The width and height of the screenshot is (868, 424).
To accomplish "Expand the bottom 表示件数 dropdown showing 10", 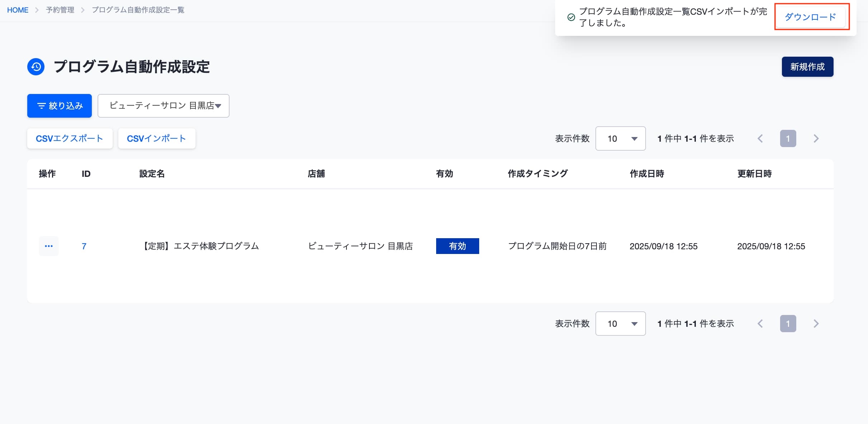I will tap(621, 324).
